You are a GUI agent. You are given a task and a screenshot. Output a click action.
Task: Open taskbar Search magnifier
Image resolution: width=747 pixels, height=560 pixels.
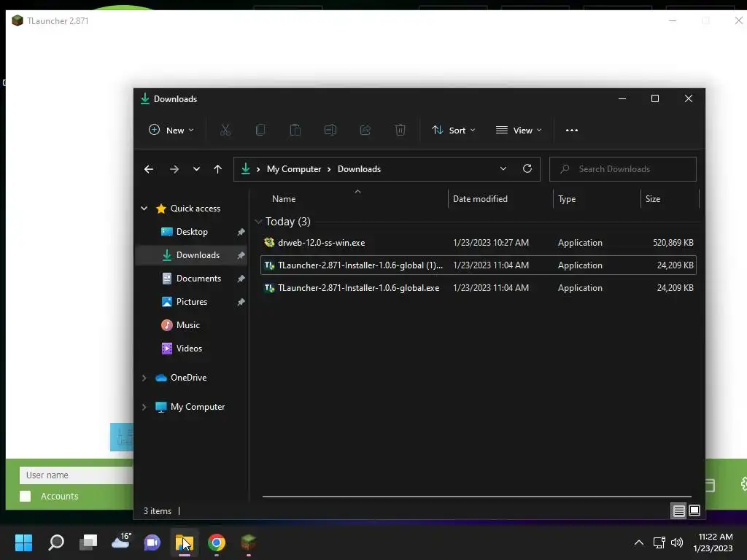[56, 542]
